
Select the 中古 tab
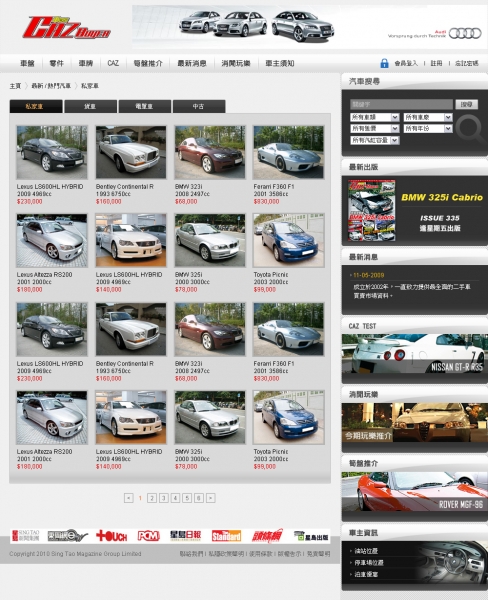199,106
